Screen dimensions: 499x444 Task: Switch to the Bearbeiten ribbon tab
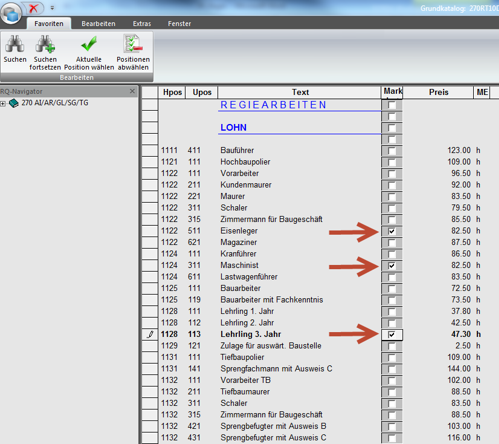pos(98,24)
